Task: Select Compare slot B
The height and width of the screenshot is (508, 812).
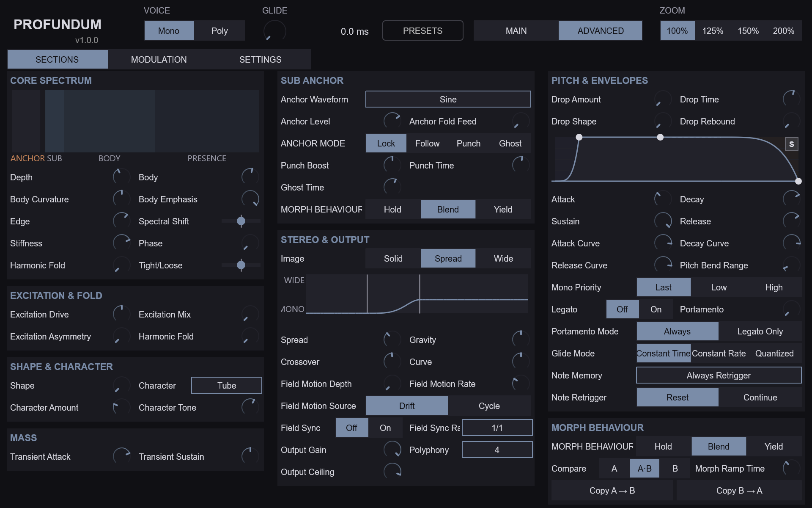Action: coord(675,468)
